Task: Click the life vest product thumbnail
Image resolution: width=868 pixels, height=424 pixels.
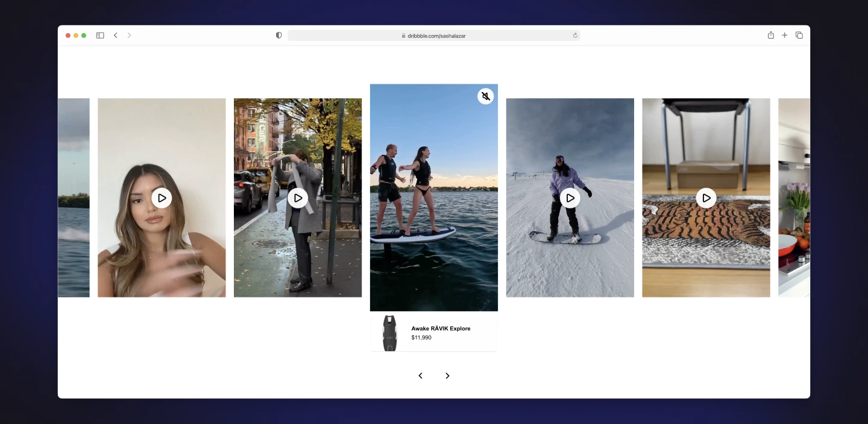Action: [x=389, y=332]
